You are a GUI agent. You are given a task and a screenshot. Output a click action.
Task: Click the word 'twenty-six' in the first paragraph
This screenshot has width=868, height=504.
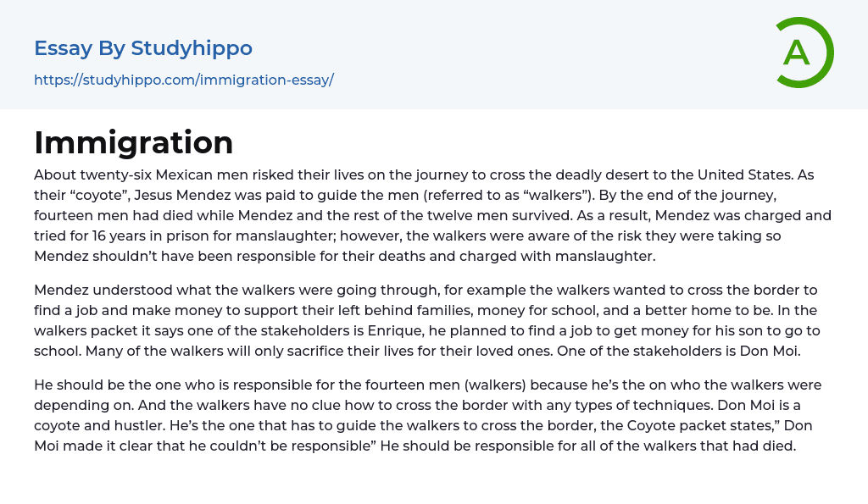114,175
